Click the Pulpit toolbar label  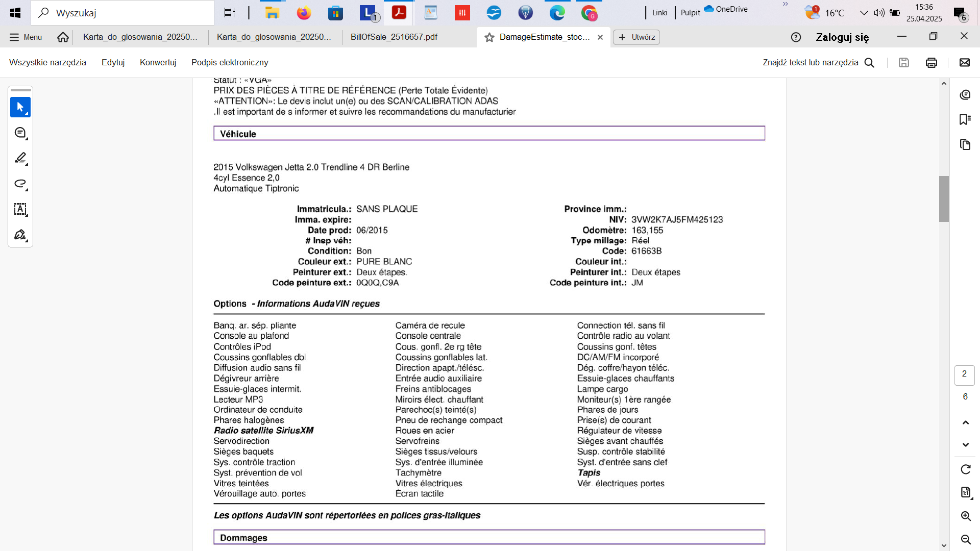pos(690,13)
